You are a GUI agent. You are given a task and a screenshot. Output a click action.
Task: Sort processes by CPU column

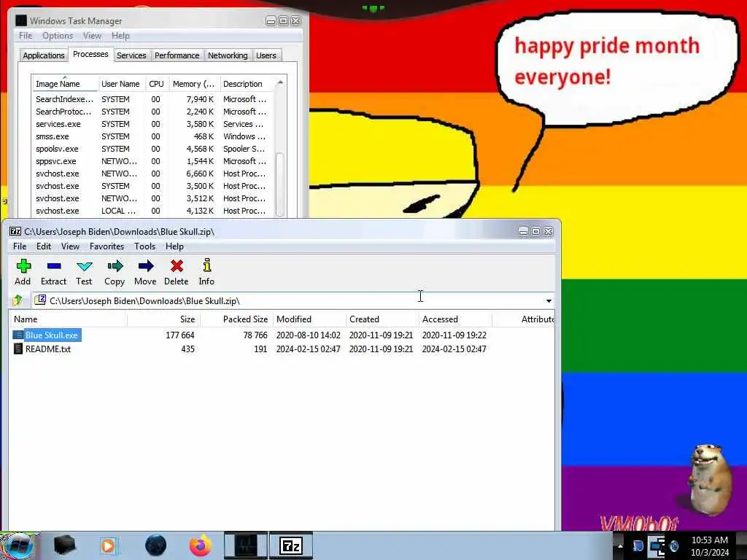(x=157, y=84)
